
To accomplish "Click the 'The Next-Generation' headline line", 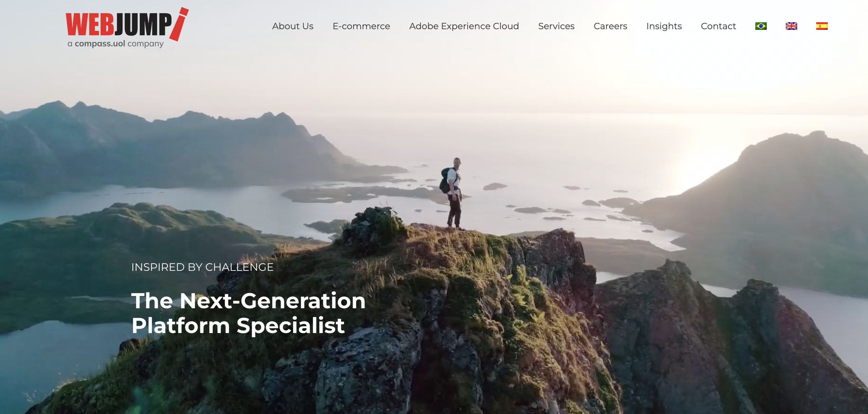I will point(248,300).
